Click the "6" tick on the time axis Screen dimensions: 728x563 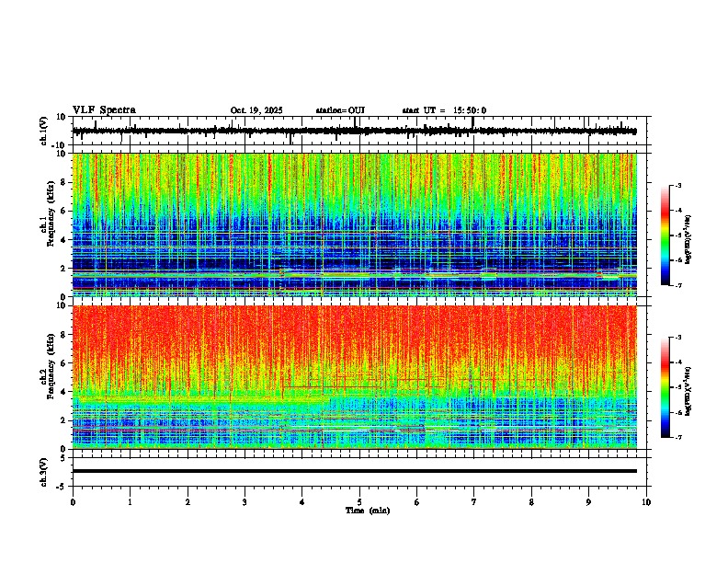(x=417, y=502)
